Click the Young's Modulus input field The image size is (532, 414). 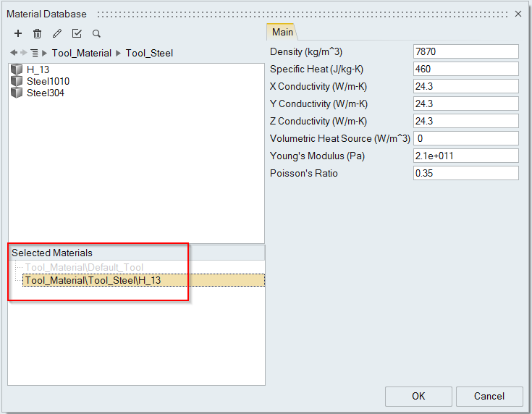(465, 156)
